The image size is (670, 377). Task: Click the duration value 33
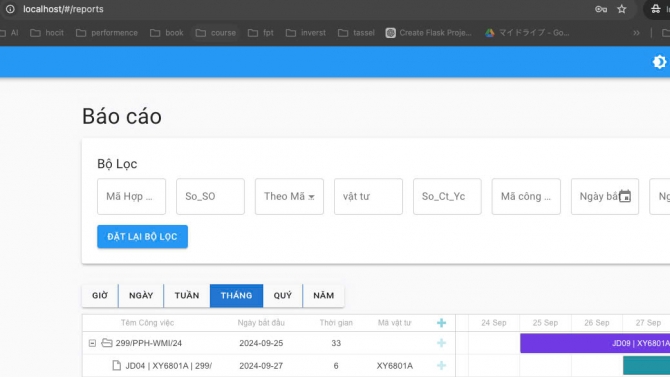336,343
